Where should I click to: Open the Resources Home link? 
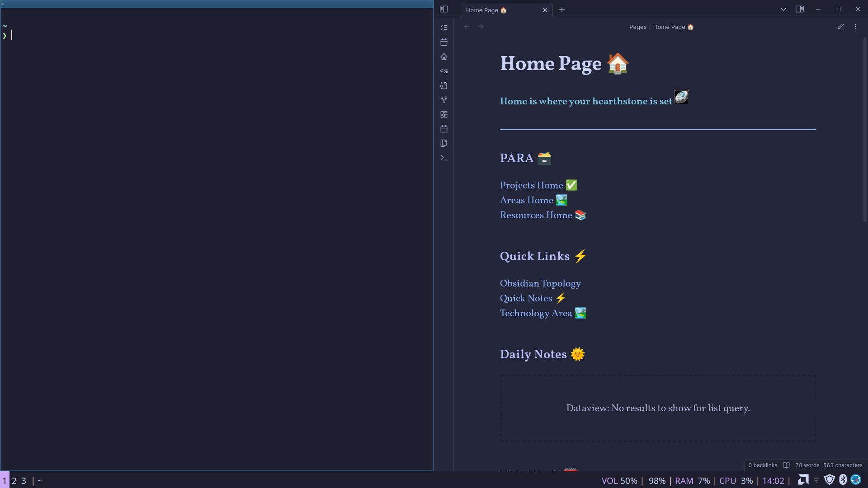[x=543, y=215]
